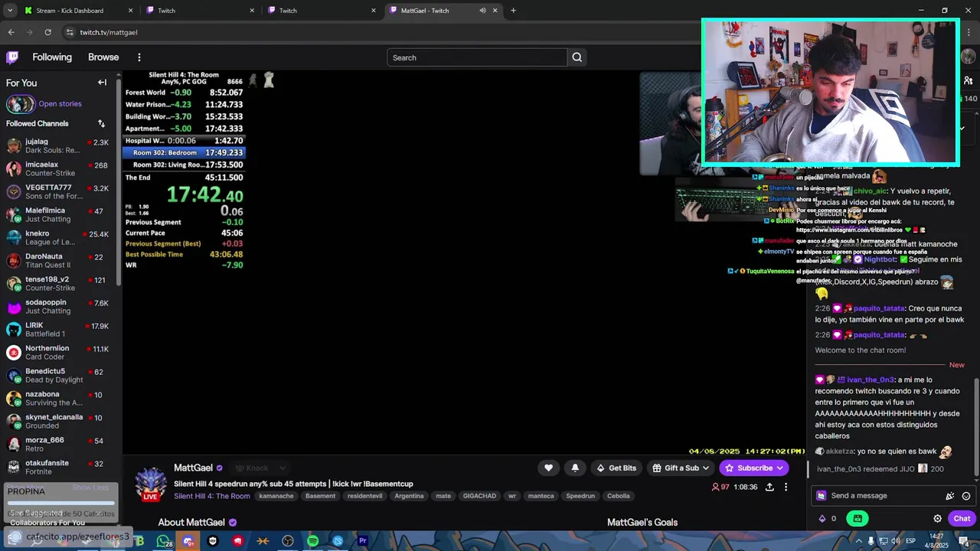This screenshot has height=551, width=980.
Task: Click the Twitch logo home icon
Action: [x=12, y=57]
